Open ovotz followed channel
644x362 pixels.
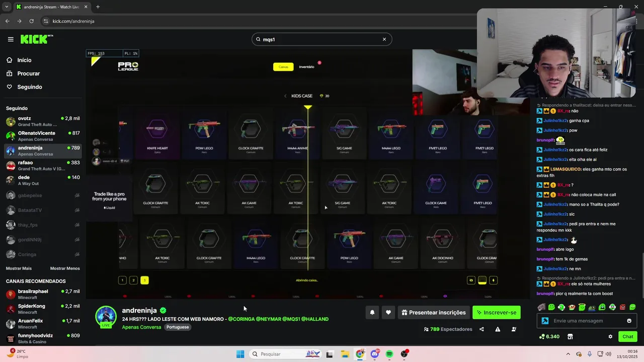[43, 121]
